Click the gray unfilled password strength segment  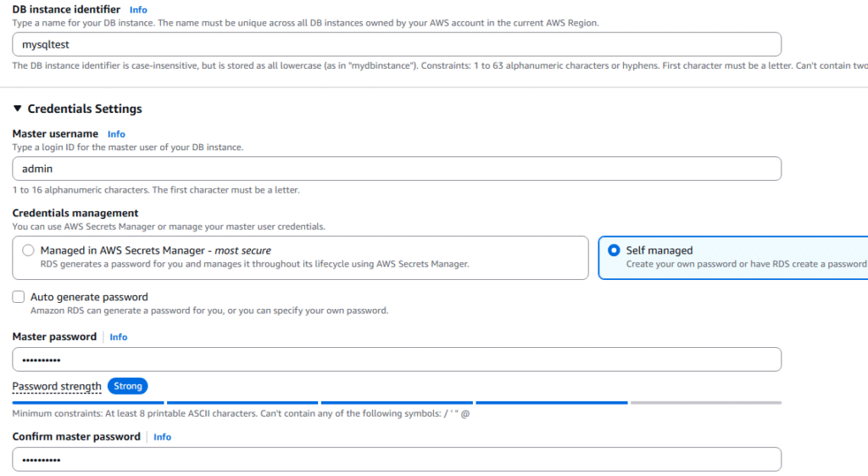[706, 403]
